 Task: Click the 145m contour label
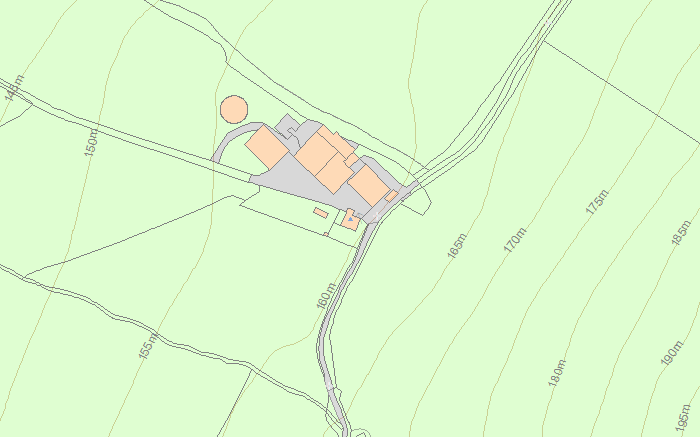[x=14, y=88]
